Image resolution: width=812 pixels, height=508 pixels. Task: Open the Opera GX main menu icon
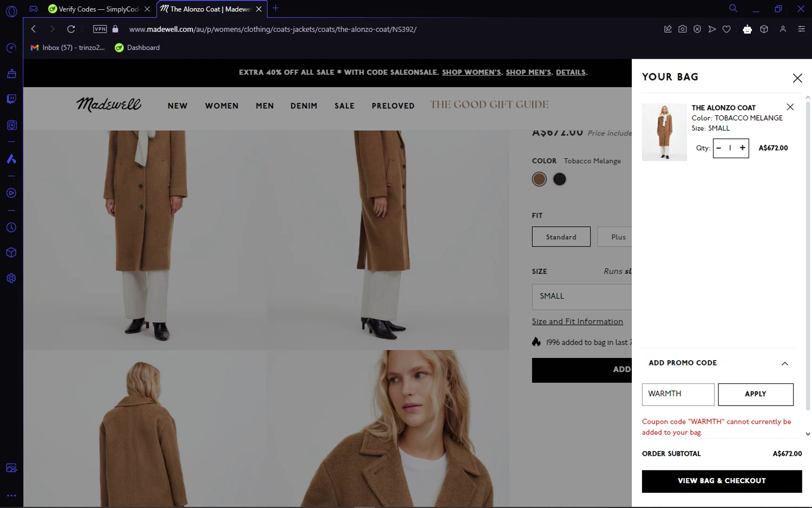coord(11,11)
